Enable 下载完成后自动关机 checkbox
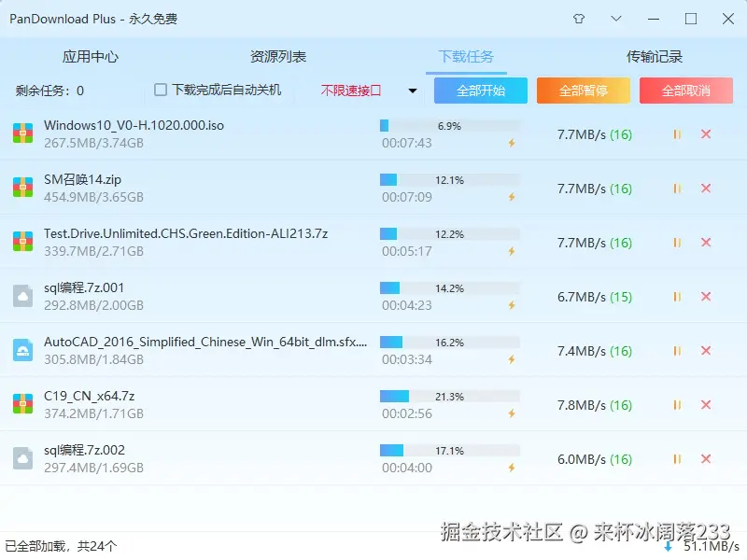Image resolution: width=747 pixels, height=560 pixels. click(161, 90)
